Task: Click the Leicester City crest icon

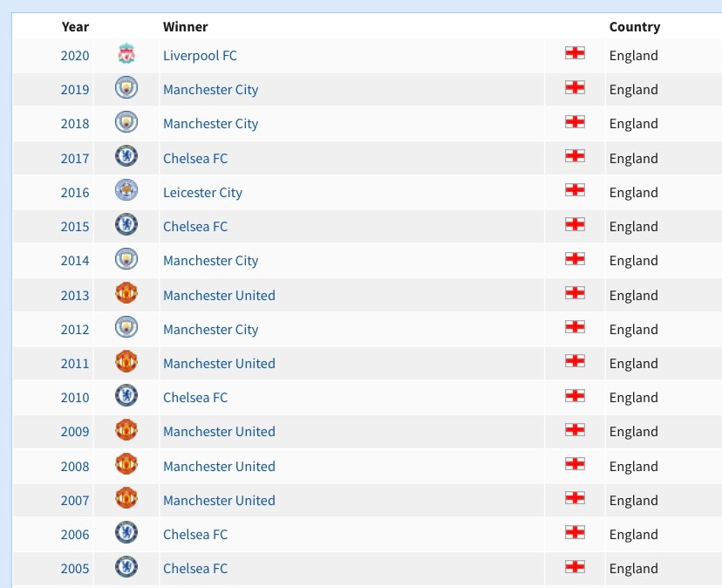Action: tap(126, 192)
